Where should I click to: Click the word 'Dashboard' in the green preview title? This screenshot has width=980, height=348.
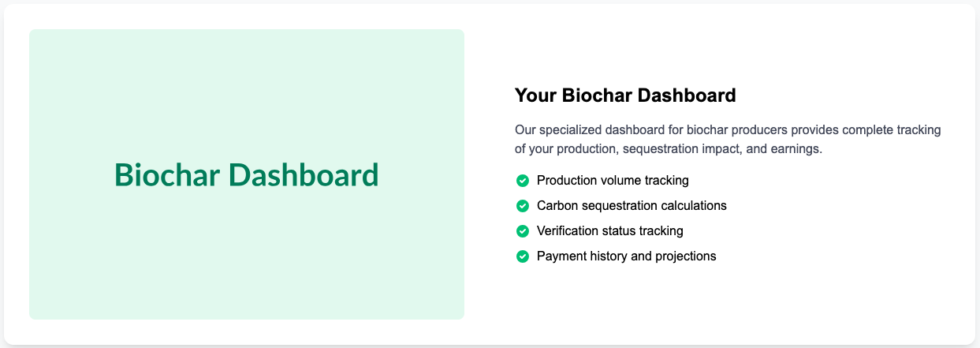pyautogui.click(x=304, y=174)
